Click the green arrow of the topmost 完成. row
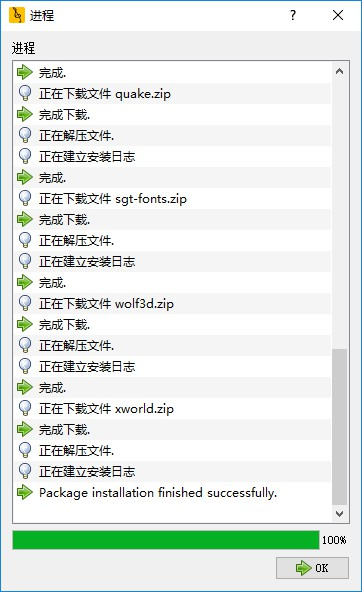Viewport: 362px width, 592px height. tap(25, 72)
